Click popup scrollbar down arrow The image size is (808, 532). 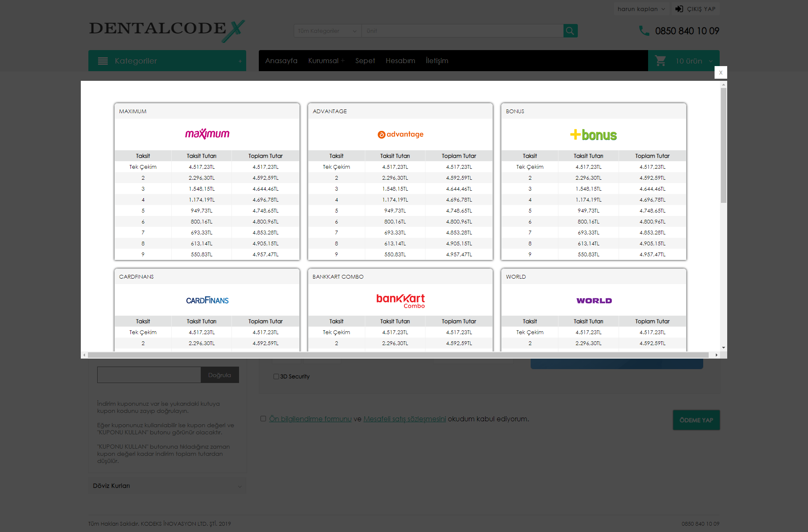click(x=723, y=348)
